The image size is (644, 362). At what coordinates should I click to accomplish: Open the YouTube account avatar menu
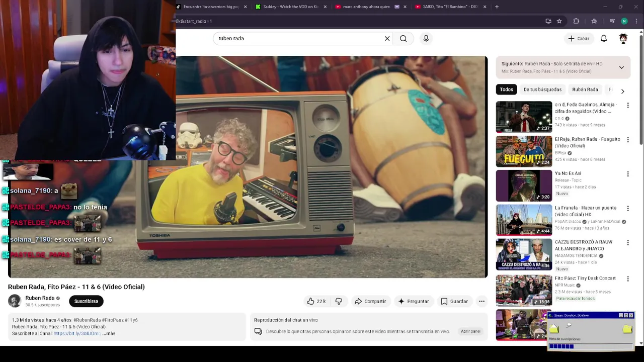[623, 38]
